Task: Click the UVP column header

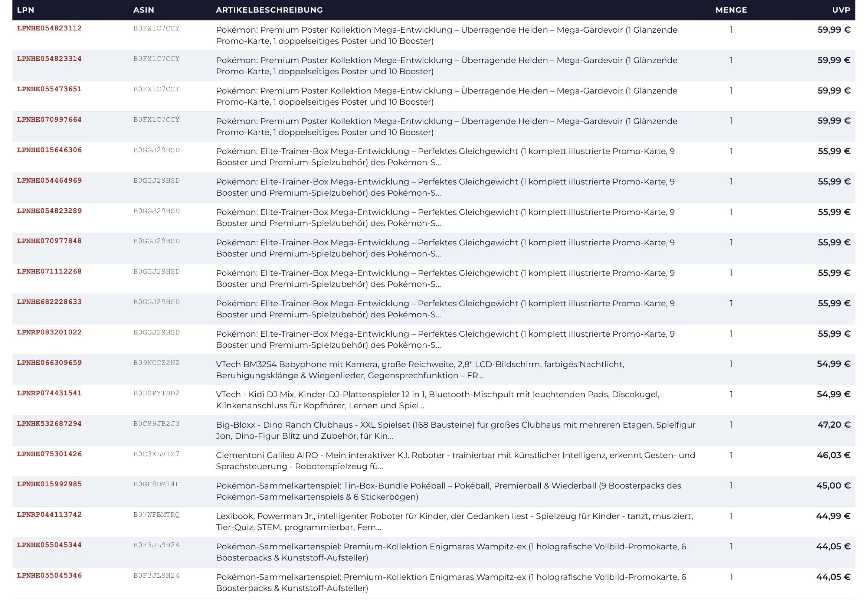Action: [841, 10]
